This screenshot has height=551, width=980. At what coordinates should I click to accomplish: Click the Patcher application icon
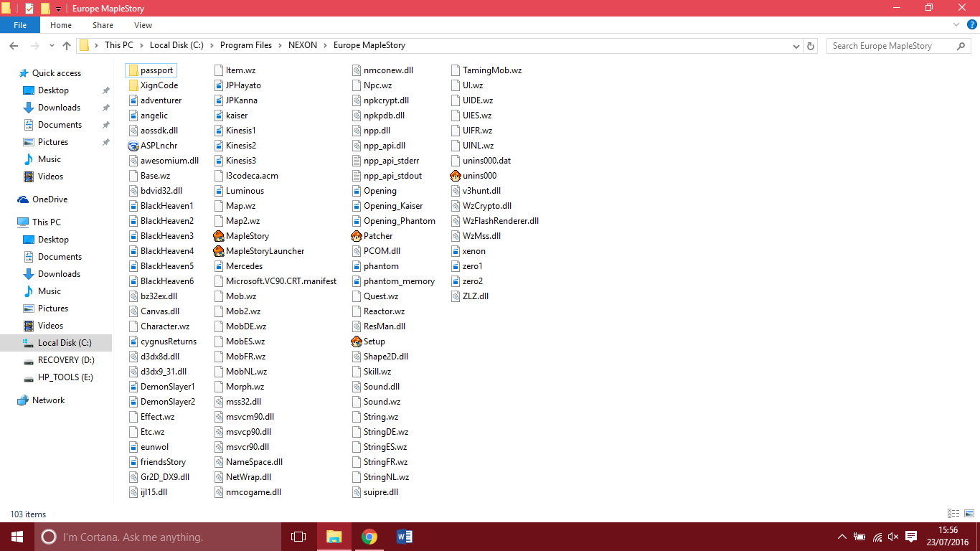pyautogui.click(x=357, y=236)
